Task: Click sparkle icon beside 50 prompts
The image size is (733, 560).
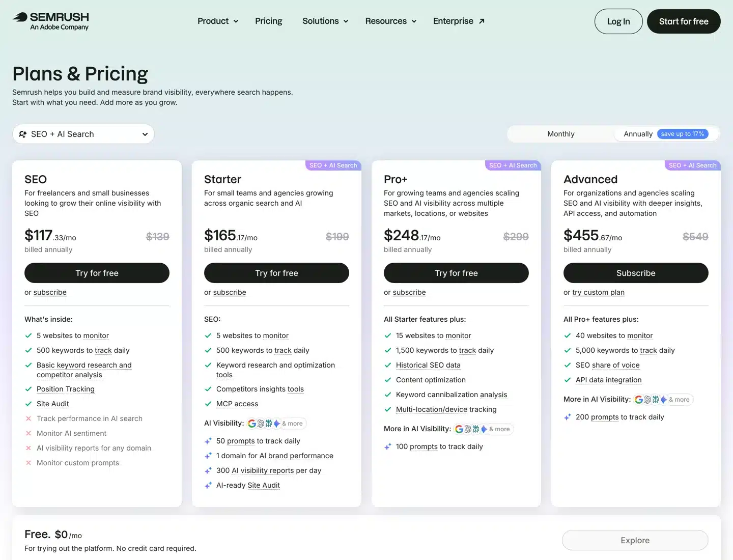Action: [x=208, y=441]
